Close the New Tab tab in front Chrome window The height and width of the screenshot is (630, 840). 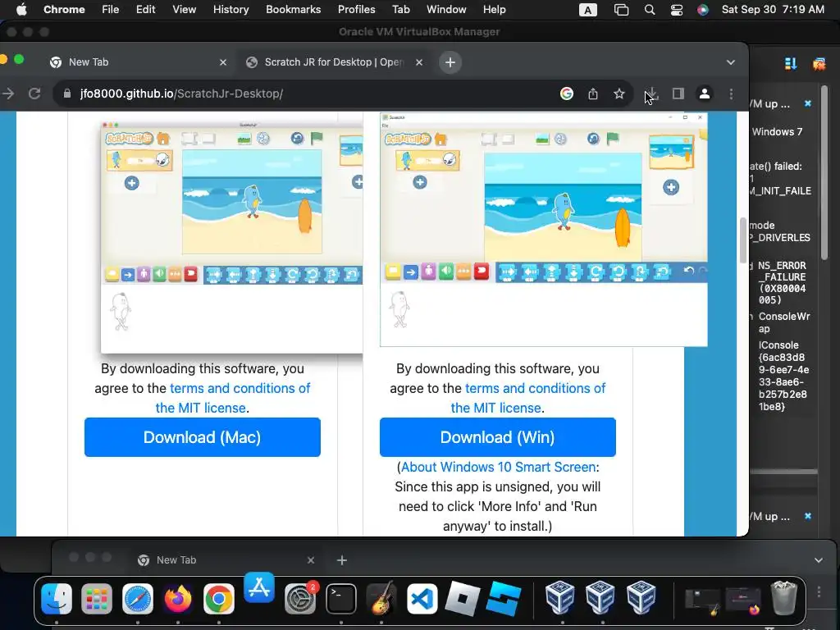(x=223, y=62)
